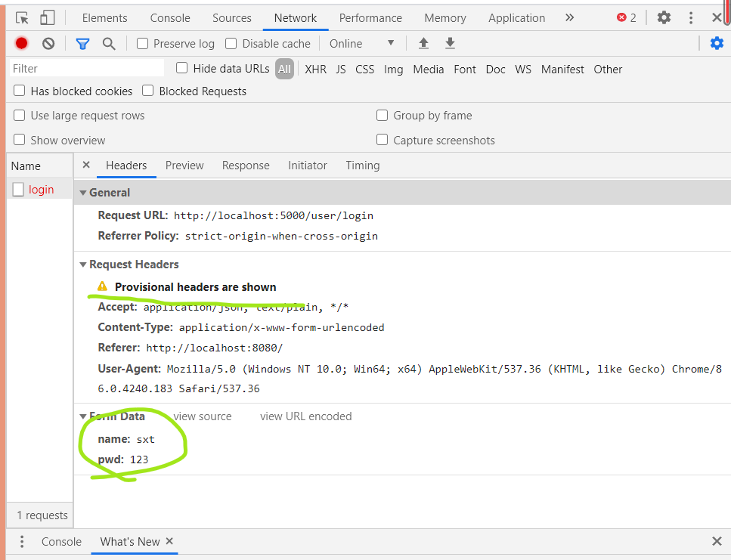Filter requests by Manifest
Image resolution: width=731 pixels, height=560 pixels.
point(562,69)
